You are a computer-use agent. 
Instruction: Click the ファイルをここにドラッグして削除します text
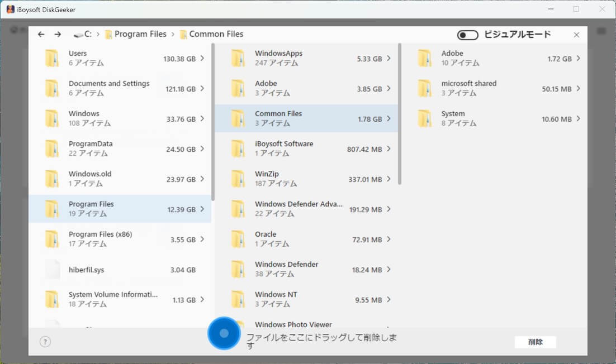coord(321,341)
